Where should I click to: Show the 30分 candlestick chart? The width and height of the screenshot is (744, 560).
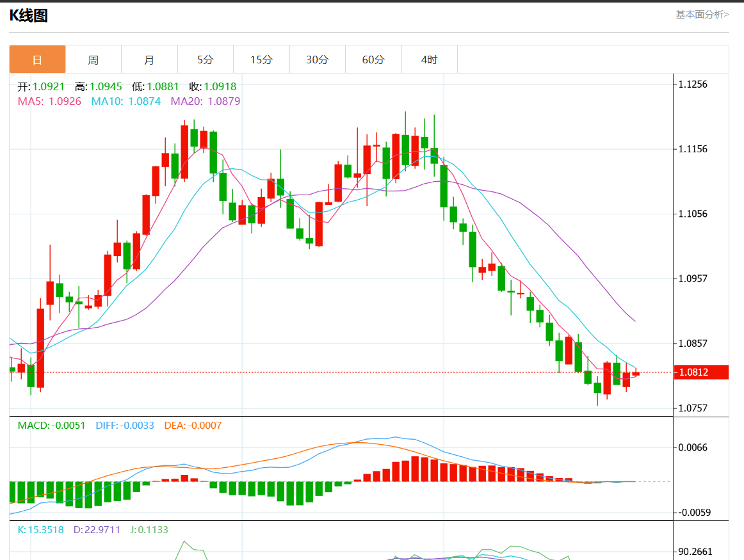(x=318, y=60)
